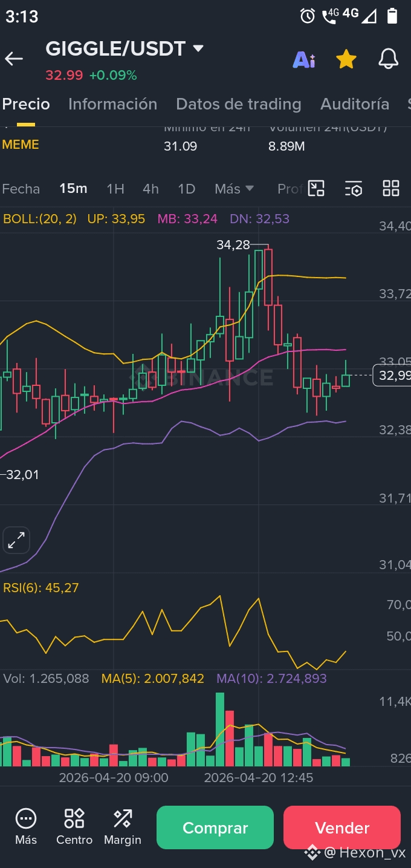Tap the MA(10): 2.724,893 label
The image size is (411, 868).
pos(271,679)
